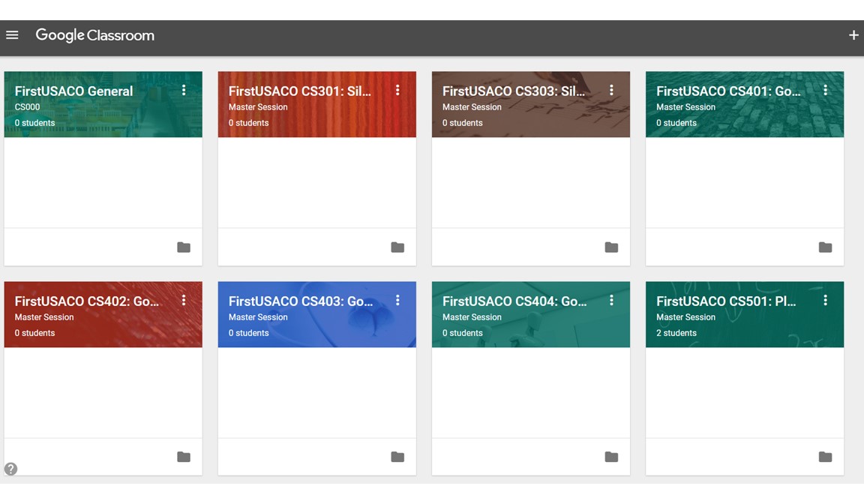Open more options for CS501 class

coord(825,300)
